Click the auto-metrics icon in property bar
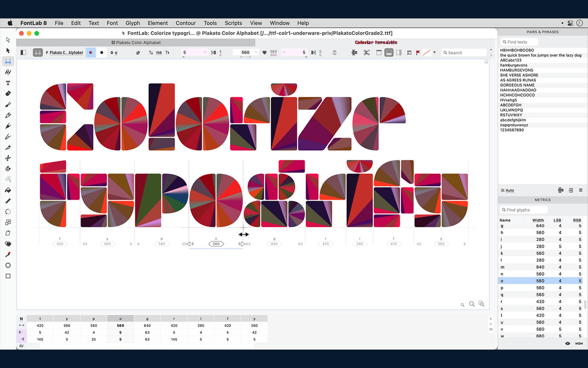 point(354,52)
